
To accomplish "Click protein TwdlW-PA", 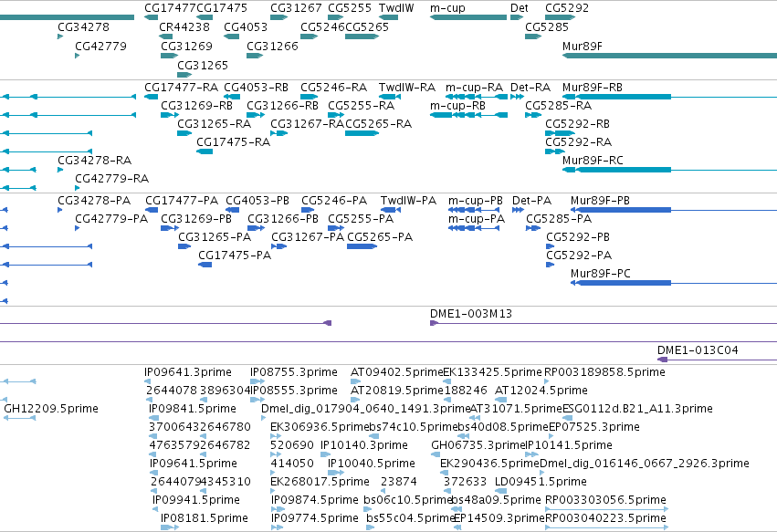I will [408, 201].
